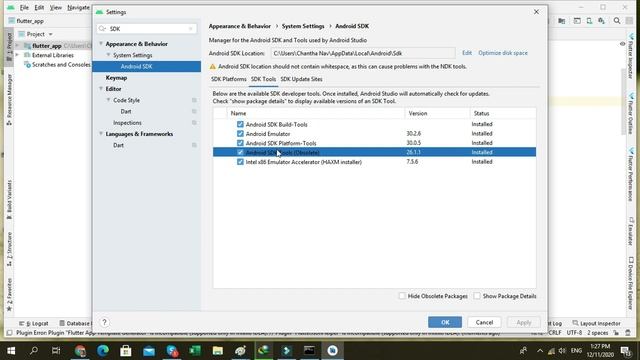Screen dimensions: 640x360
Task: Open Device File Explorer side panel
Action: click(631, 283)
